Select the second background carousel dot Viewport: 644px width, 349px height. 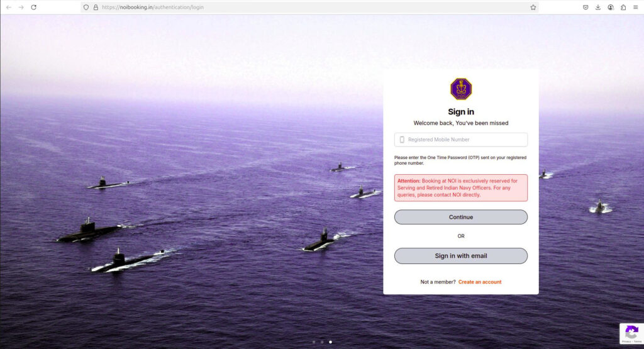pyautogui.click(x=322, y=342)
